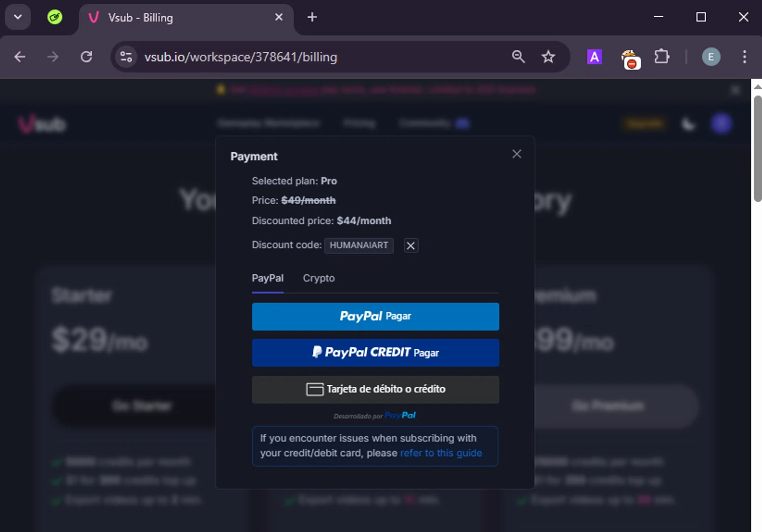The image size is (762, 532).
Task: Remove the HUMANAIART discount code
Action: point(411,246)
